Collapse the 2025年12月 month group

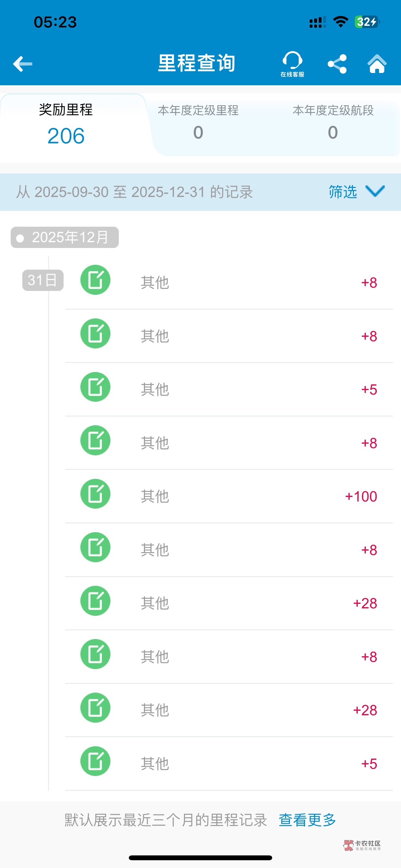(65, 238)
